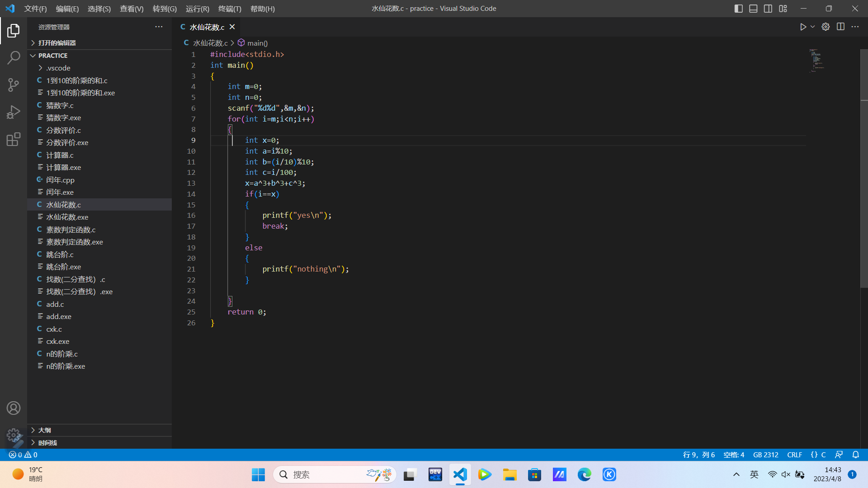Open the 终端(T) menu
868x488 pixels.
230,9
